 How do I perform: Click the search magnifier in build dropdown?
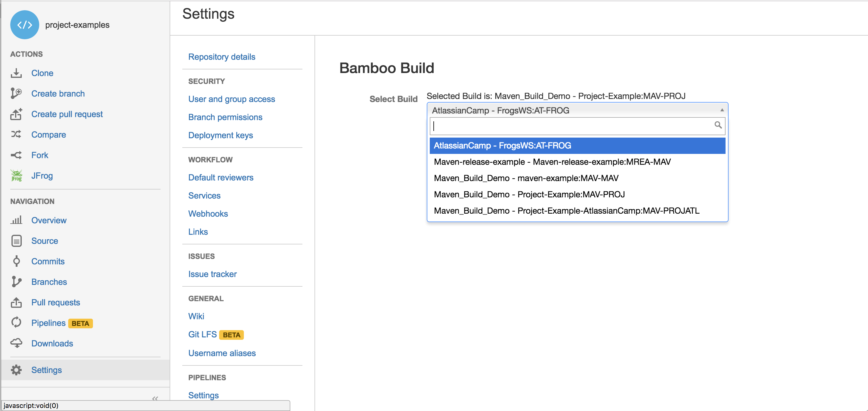718,125
